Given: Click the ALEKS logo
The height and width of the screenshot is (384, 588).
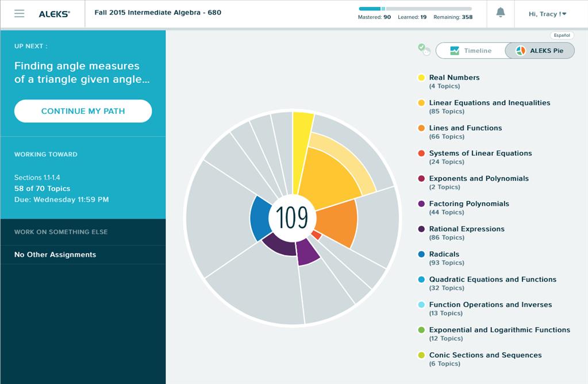Looking at the screenshot, I should pyautogui.click(x=54, y=14).
